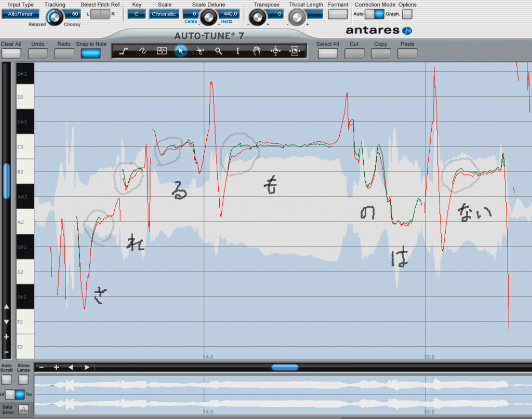The width and height of the screenshot is (532, 419).
Task: Toggle Show Lanes checkbox
Action: coord(23,380)
